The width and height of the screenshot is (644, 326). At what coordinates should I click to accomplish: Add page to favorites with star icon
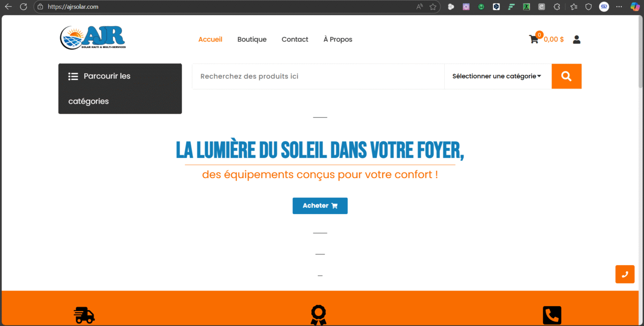433,7
